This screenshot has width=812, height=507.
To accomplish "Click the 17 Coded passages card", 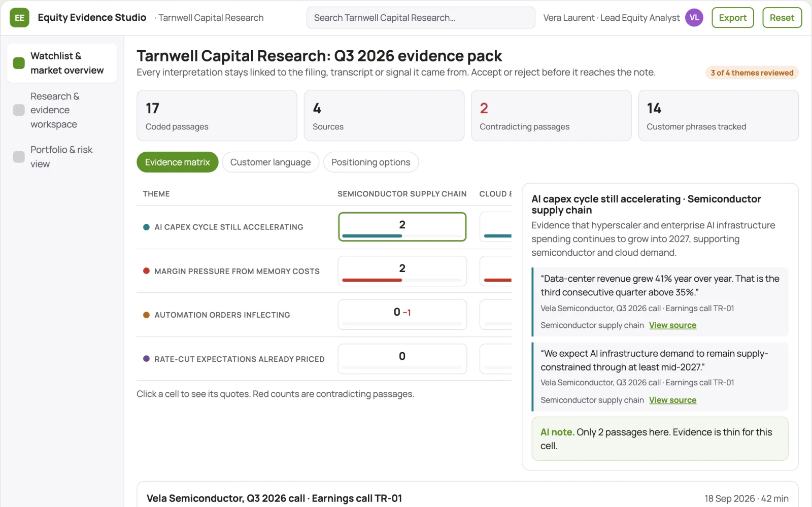I will point(217,116).
